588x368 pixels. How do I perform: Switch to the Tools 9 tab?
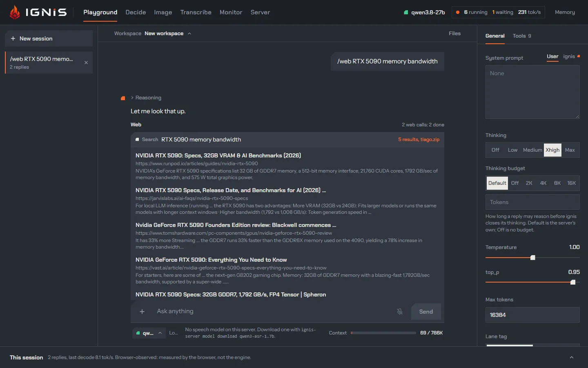[522, 36]
